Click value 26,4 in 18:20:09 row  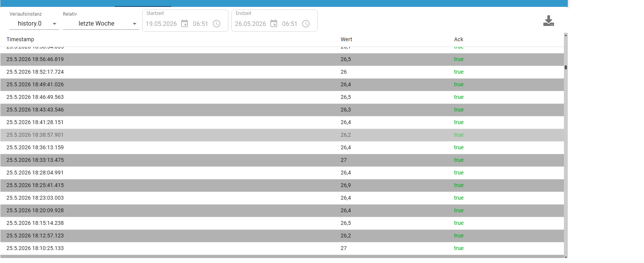(346, 210)
